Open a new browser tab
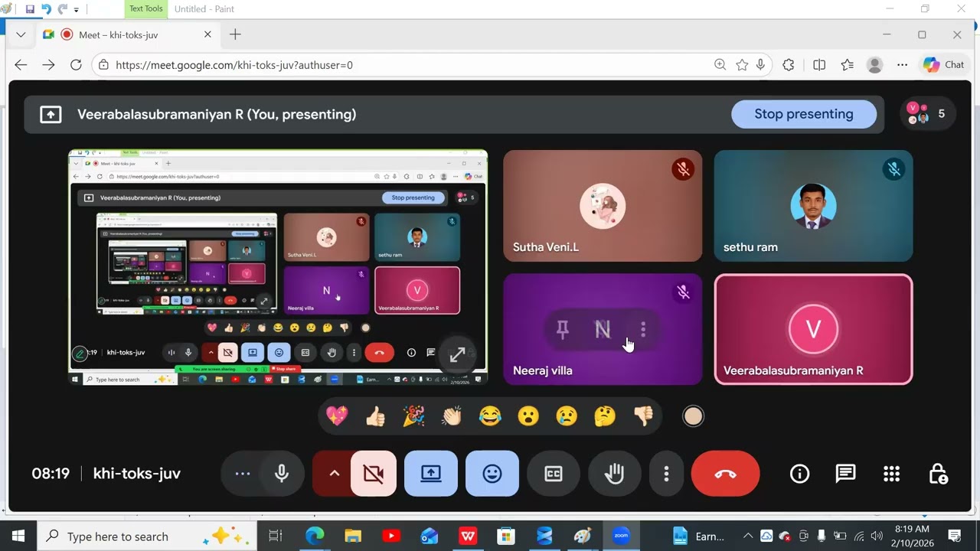 (x=235, y=34)
